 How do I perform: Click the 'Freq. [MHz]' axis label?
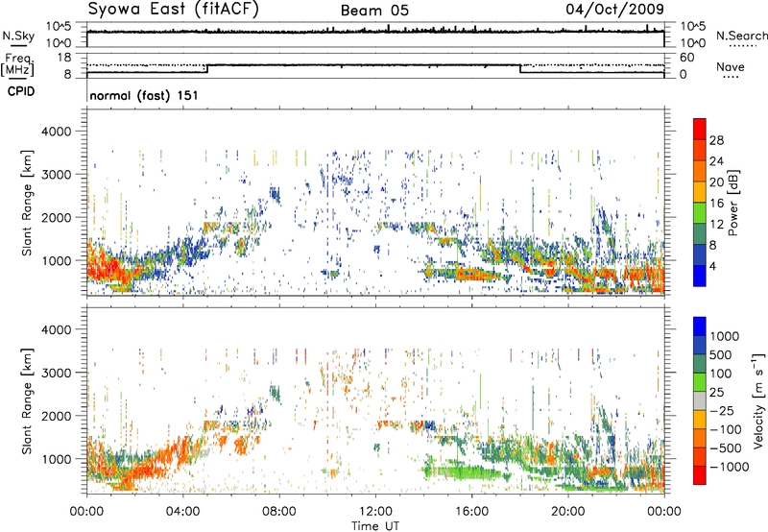point(17,64)
